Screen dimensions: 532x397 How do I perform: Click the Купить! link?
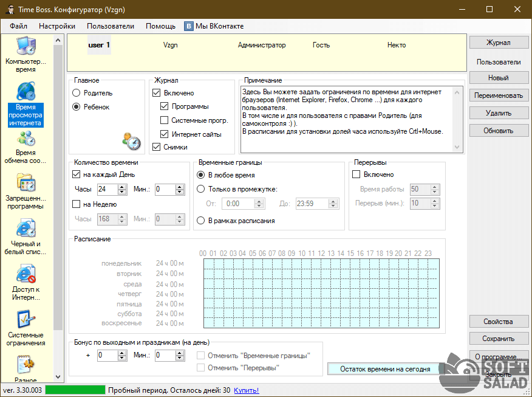tap(247, 390)
